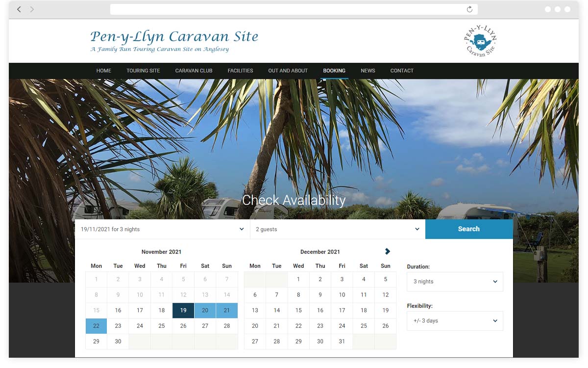Click the Search button
This screenshot has height=368, width=588.
(x=469, y=229)
